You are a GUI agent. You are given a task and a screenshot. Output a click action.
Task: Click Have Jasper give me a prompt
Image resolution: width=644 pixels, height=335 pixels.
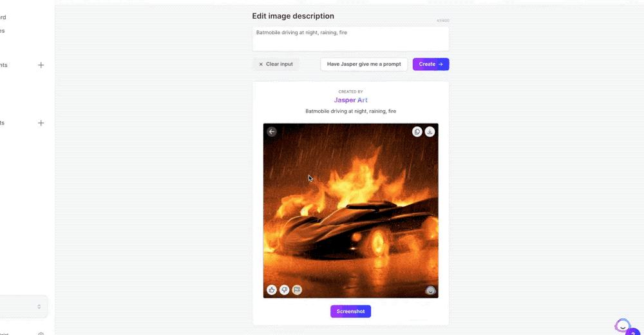coord(364,64)
